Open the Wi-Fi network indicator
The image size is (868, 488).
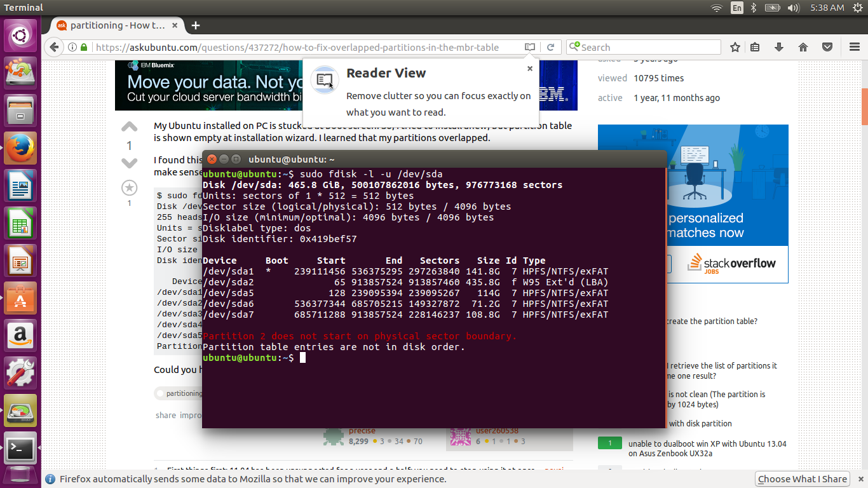pyautogui.click(x=717, y=8)
